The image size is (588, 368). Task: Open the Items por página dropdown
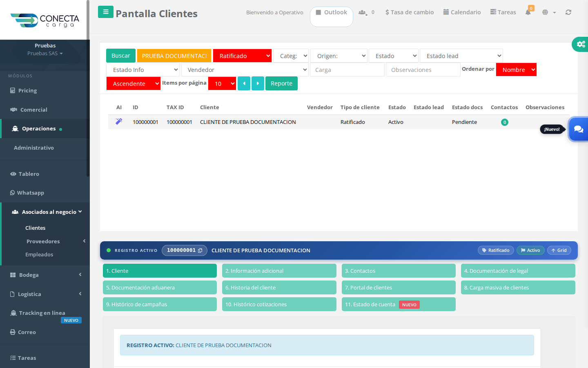[x=222, y=83]
